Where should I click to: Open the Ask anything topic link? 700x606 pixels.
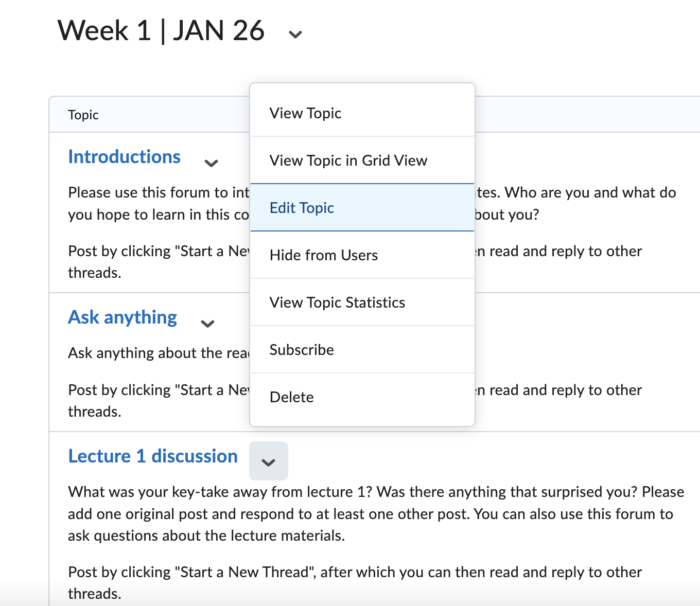click(x=122, y=317)
